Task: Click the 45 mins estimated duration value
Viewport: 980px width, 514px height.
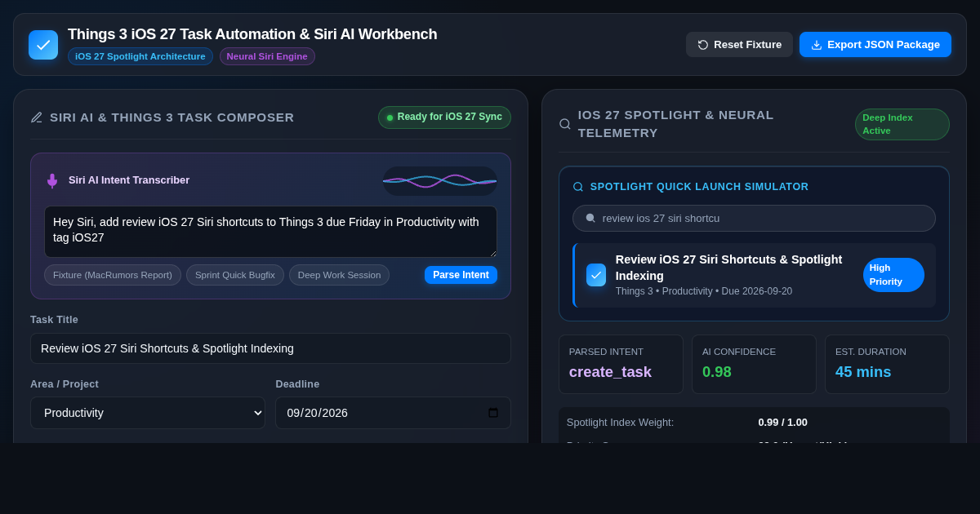Action: coord(863,372)
